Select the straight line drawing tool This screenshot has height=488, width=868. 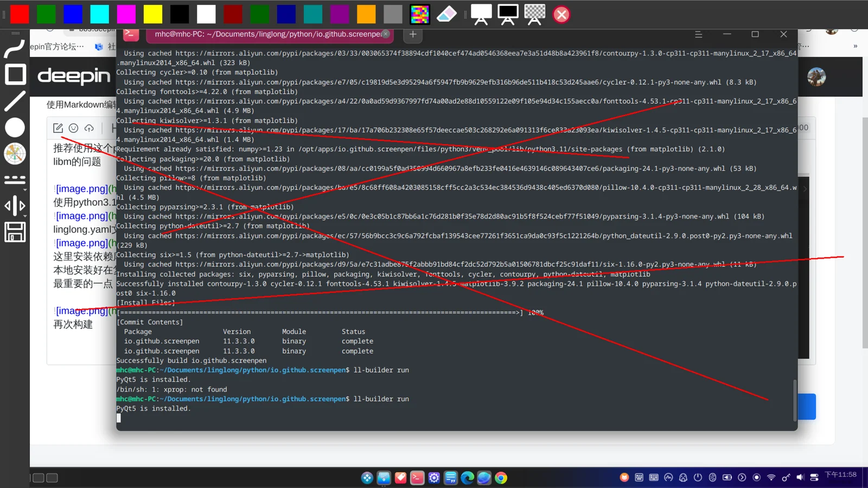(15, 101)
